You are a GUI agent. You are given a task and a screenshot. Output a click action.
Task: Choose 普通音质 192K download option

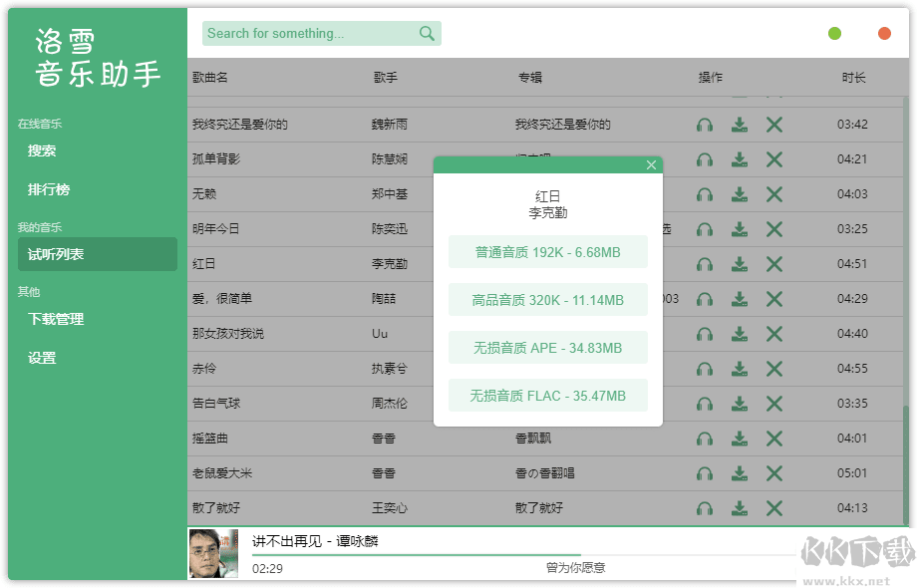point(548,252)
